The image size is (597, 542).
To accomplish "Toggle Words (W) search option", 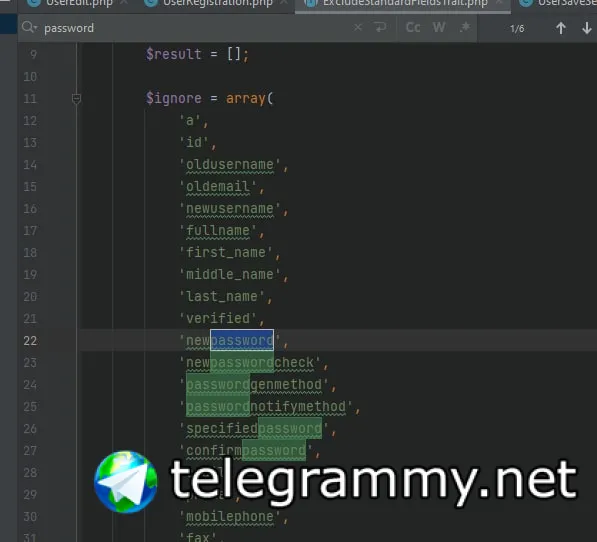I will coord(439,27).
